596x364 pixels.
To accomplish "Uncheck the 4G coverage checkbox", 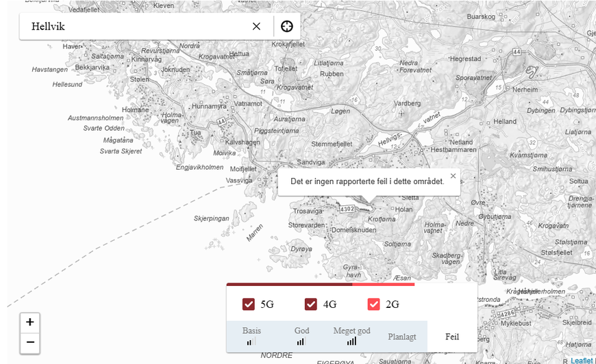I will tap(311, 304).
